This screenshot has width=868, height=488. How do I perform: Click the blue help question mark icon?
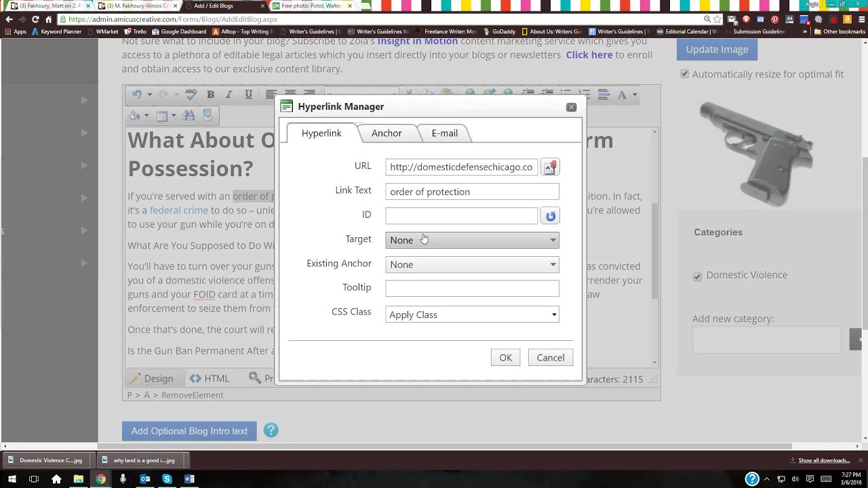point(271,430)
